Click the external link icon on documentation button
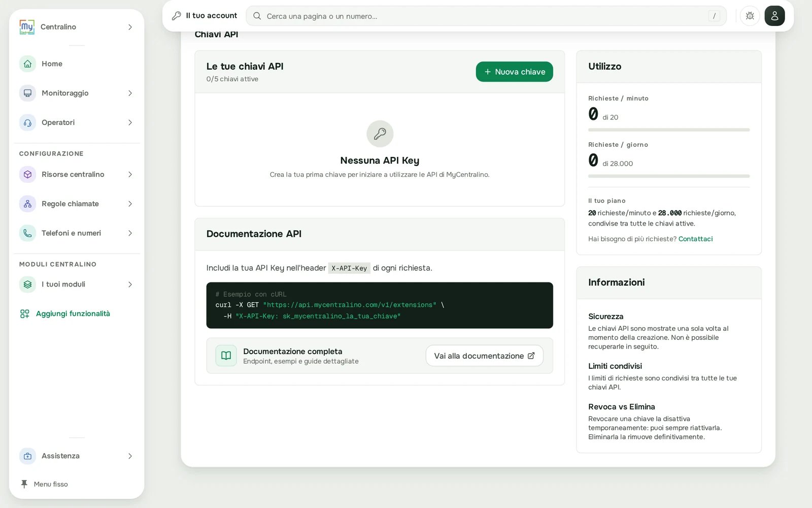The height and width of the screenshot is (508, 812). click(531, 356)
